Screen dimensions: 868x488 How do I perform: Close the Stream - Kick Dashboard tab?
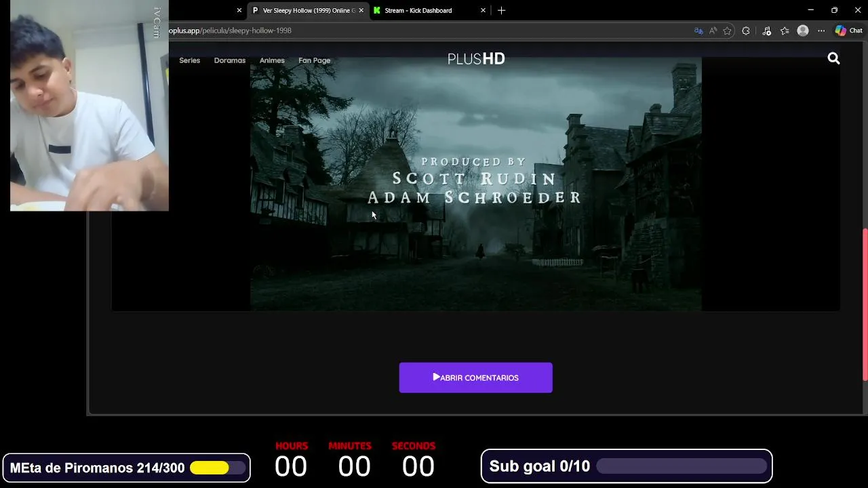483,10
